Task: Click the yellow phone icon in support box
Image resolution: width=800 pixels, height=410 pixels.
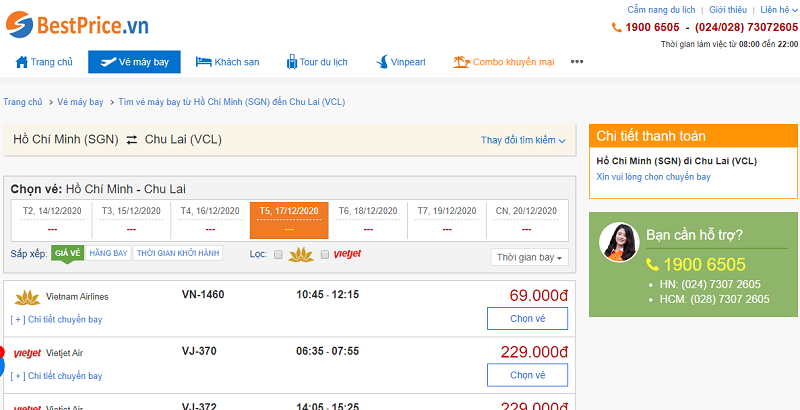Action: pyautogui.click(x=653, y=265)
